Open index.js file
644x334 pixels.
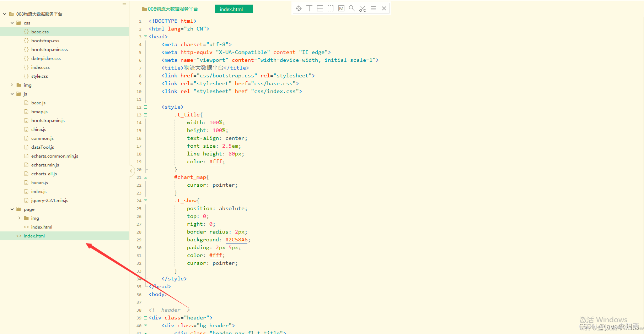(x=39, y=192)
